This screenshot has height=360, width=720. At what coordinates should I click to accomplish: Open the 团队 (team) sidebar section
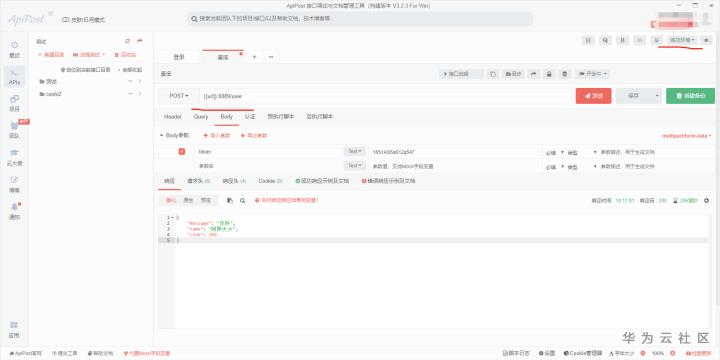pos(14,130)
